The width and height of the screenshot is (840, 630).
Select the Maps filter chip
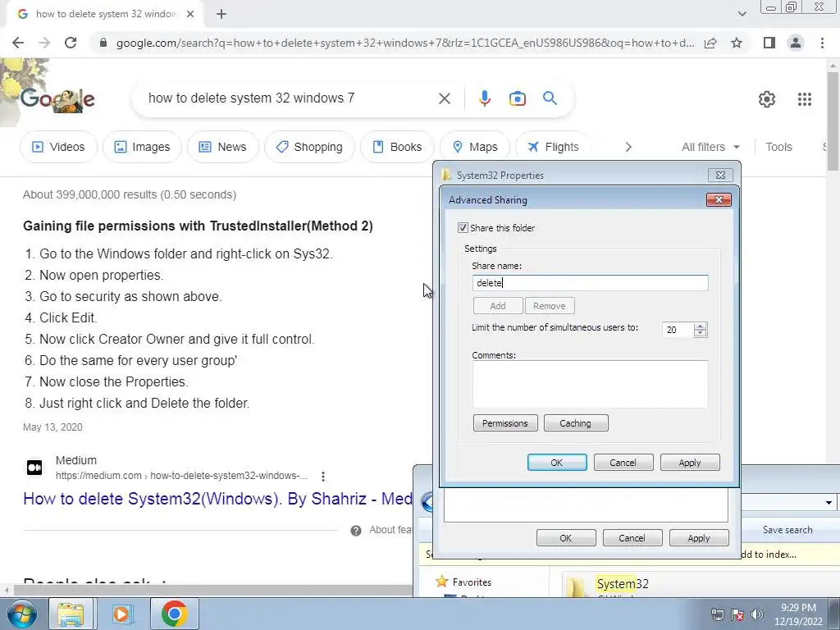coord(475,147)
